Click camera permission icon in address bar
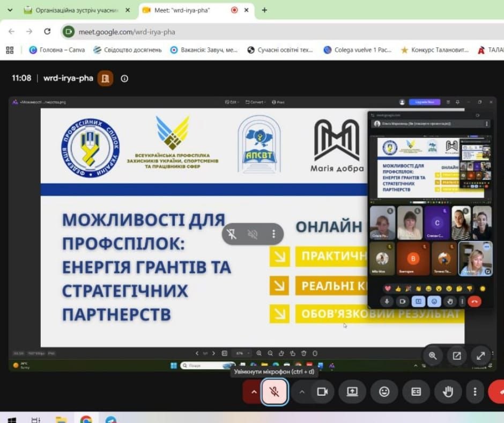The width and height of the screenshot is (504, 423). click(68, 32)
